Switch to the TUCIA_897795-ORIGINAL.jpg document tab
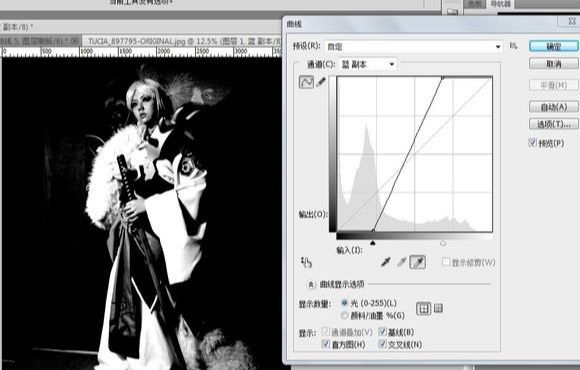 (x=181, y=41)
